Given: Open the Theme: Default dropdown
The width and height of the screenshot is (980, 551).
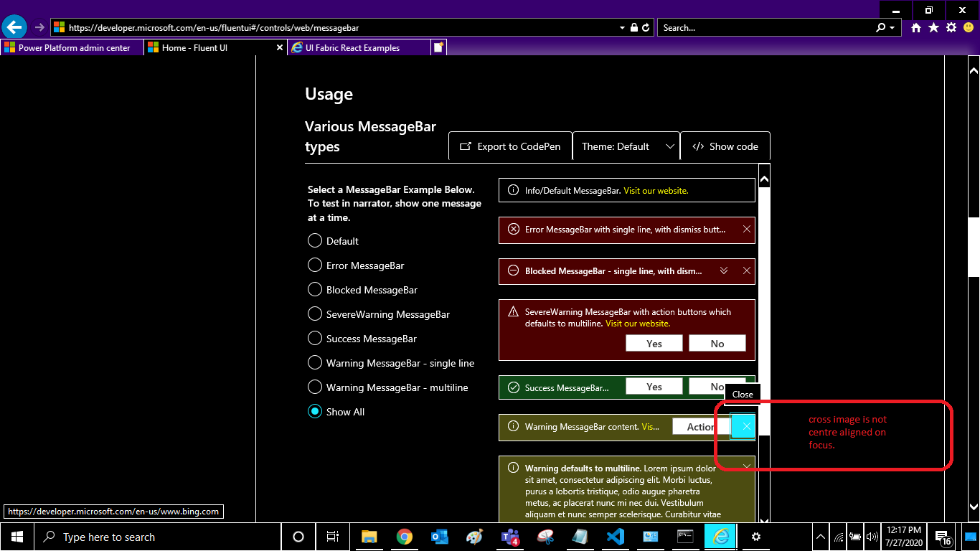Looking at the screenshot, I should 626,146.
